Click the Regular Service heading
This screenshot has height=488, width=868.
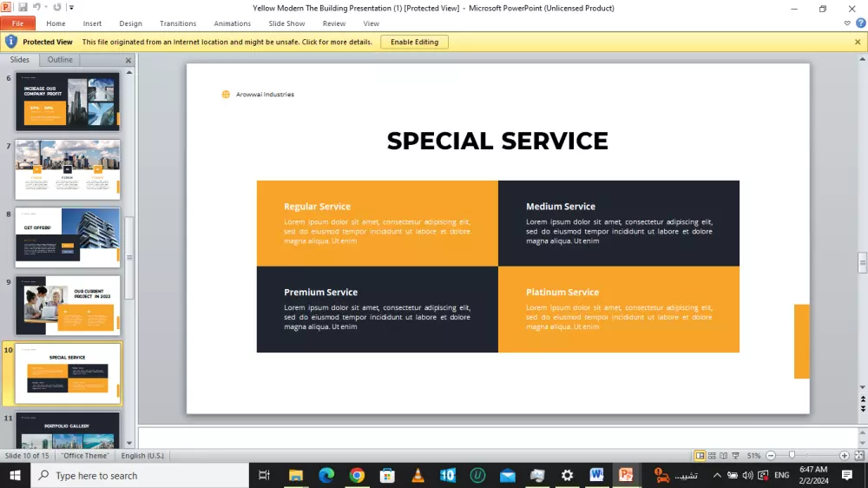pyautogui.click(x=317, y=207)
